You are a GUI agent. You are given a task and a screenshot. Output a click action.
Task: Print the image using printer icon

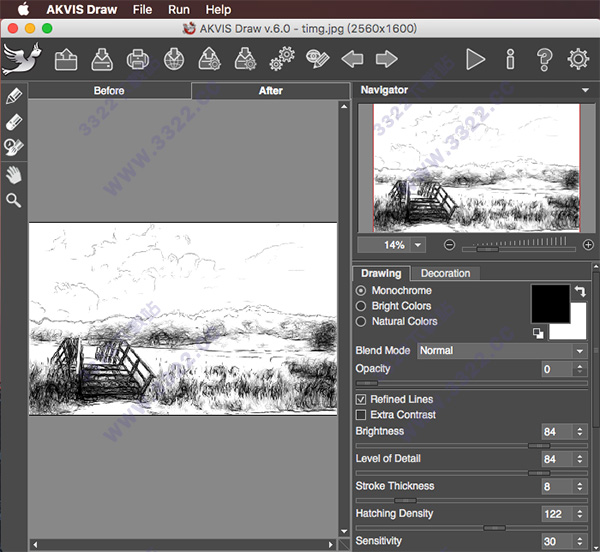(138, 59)
